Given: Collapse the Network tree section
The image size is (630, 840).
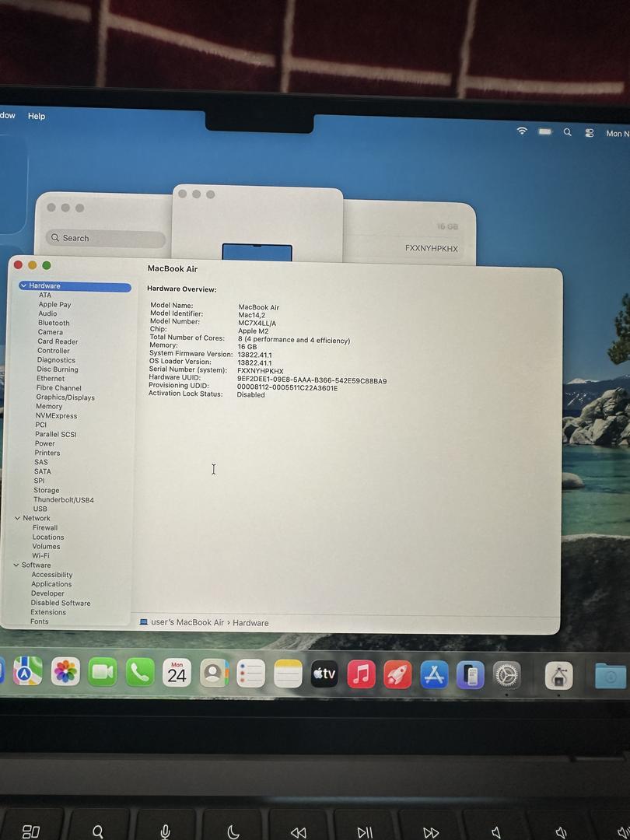Looking at the screenshot, I should 17,518.
